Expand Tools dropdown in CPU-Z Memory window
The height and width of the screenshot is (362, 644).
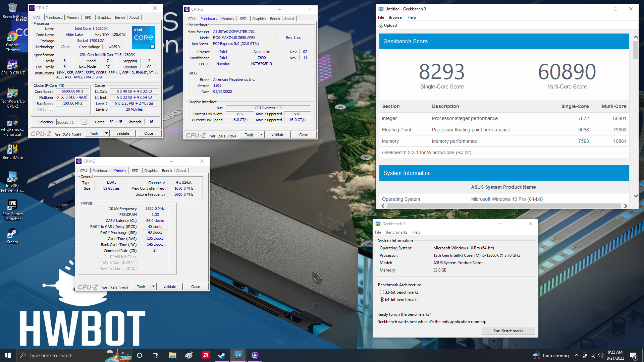[153, 287]
